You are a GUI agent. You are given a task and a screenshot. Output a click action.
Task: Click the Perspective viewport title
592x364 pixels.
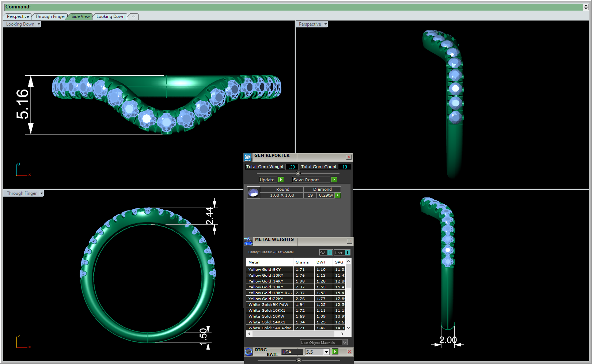tap(310, 24)
